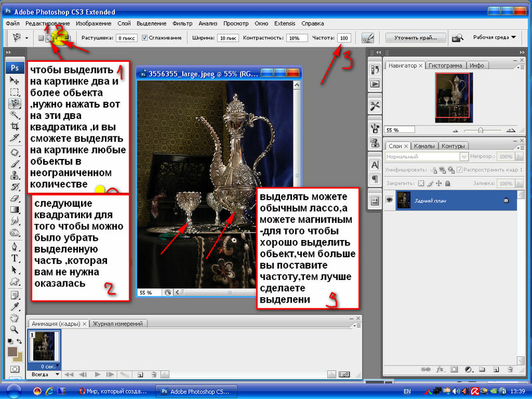Select the Crop tool

coord(14,126)
